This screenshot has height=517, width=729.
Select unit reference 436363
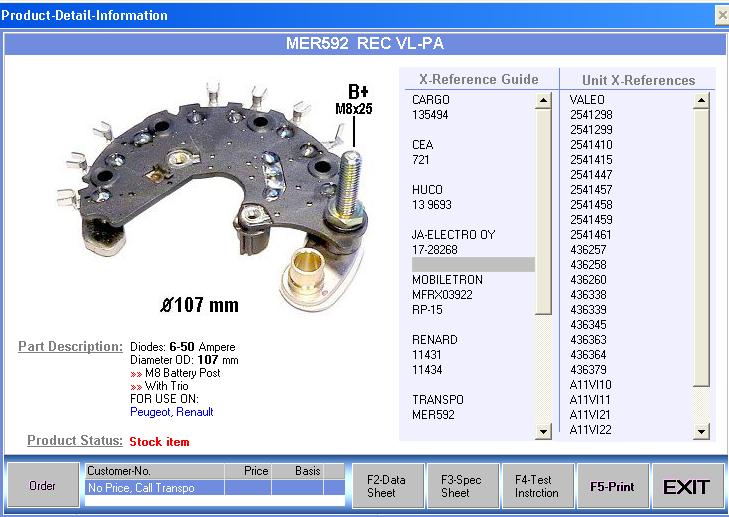point(588,340)
